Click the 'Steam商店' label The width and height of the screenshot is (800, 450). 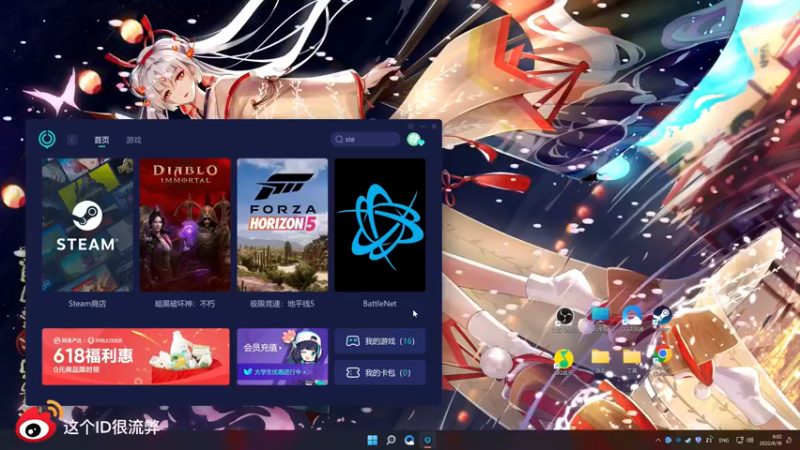coord(87,304)
